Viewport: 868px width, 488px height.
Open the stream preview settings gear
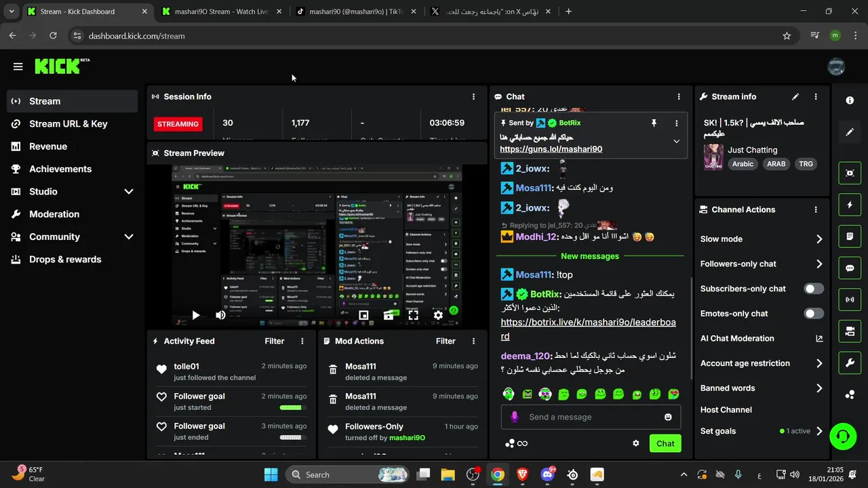438,315
